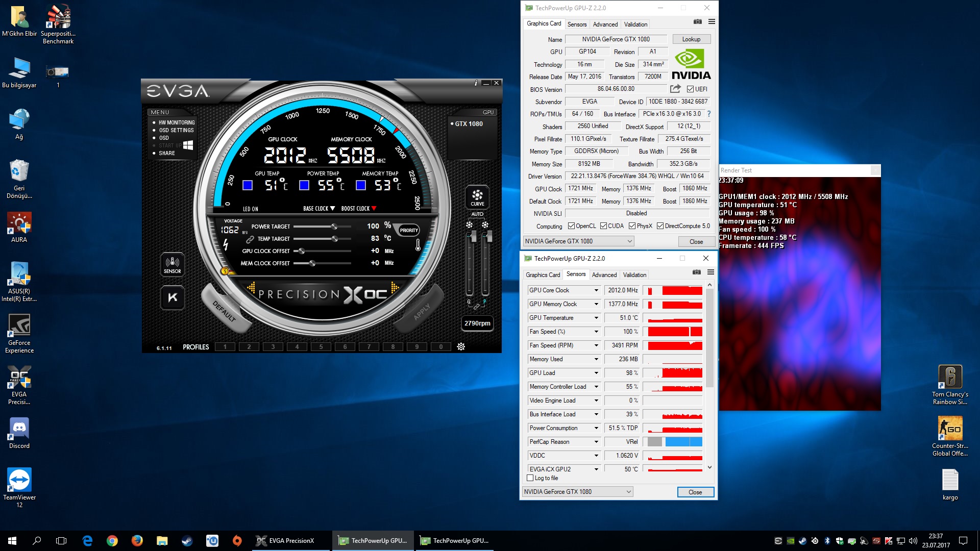Screen dimensions: 980x551
Task: Expand the GPU Load sensor dropdown
Action: coord(596,373)
